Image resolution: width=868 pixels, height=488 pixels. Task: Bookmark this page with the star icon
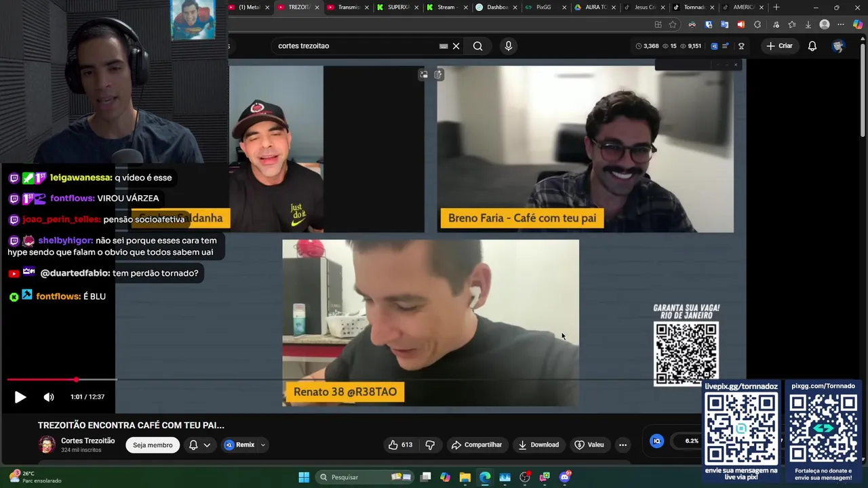pos(673,24)
